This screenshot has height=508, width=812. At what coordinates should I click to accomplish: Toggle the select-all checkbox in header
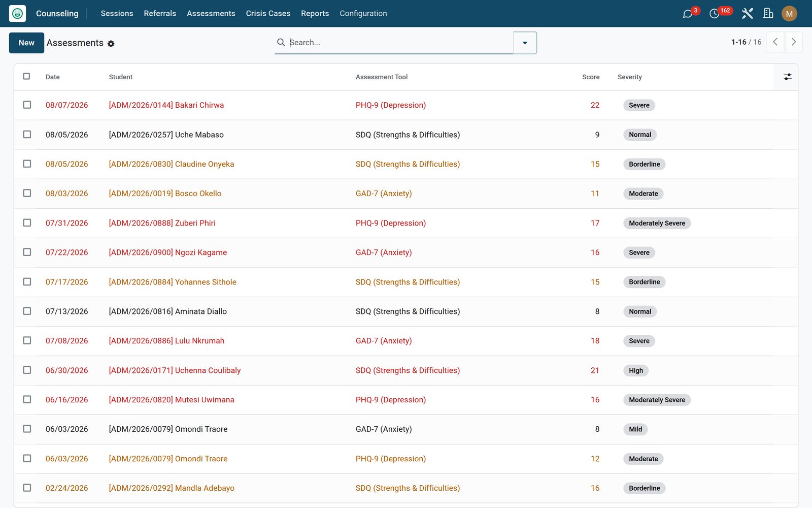(27, 76)
